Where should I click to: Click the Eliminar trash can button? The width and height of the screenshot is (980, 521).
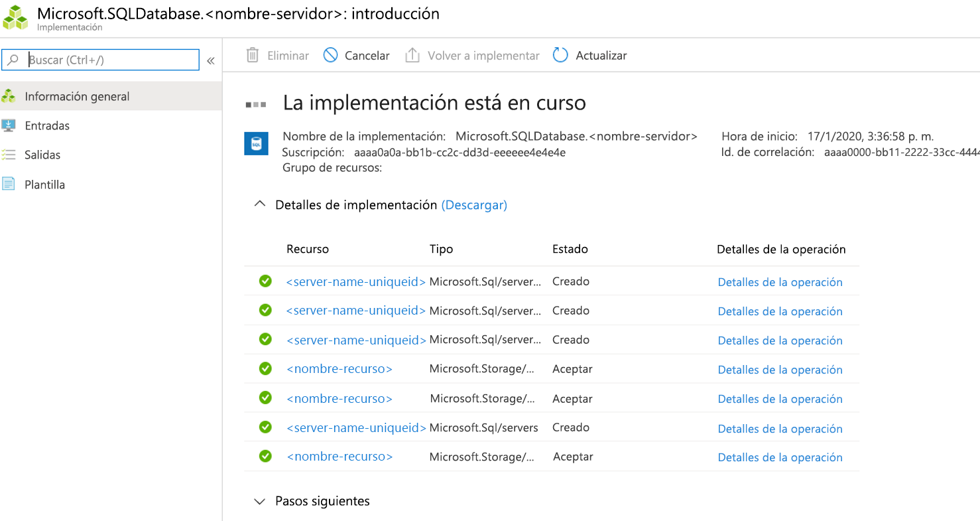pyautogui.click(x=278, y=56)
